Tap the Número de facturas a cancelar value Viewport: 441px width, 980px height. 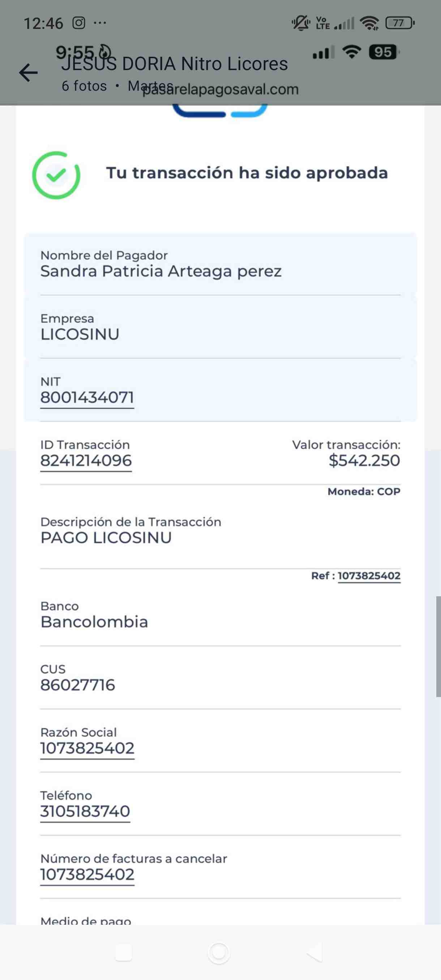click(x=87, y=875)
